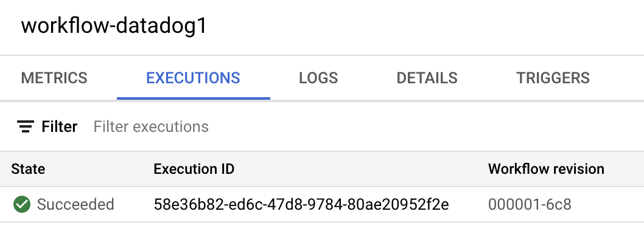The height and width of the screenshot is (248, 644).
Task: Click the blue underline beneath EXECUTIONS
Action: pyautogui.click(x=193, y=98)
